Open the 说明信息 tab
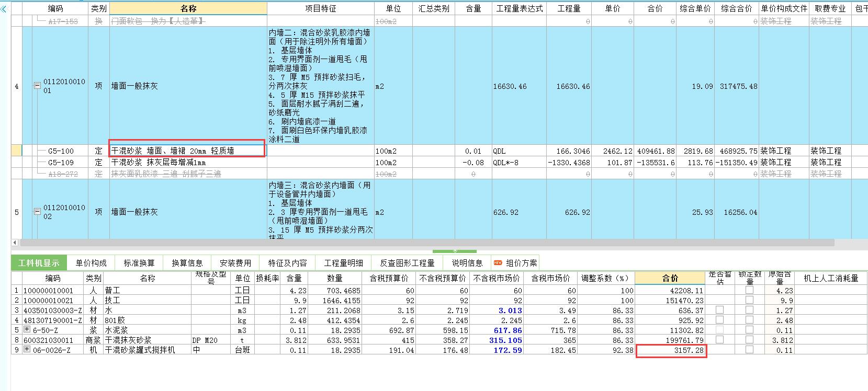This screenshot has height=391, width=868. point(467,262)
